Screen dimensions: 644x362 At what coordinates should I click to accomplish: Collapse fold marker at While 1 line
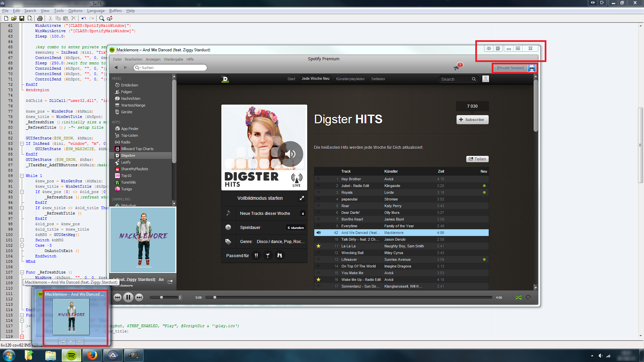(x=22, y=176)
